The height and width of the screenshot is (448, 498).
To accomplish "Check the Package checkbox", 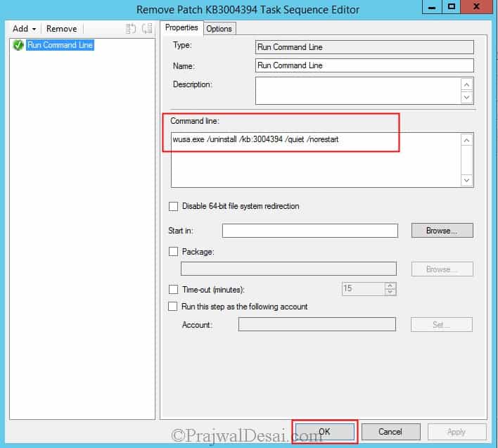I will 174,252.
